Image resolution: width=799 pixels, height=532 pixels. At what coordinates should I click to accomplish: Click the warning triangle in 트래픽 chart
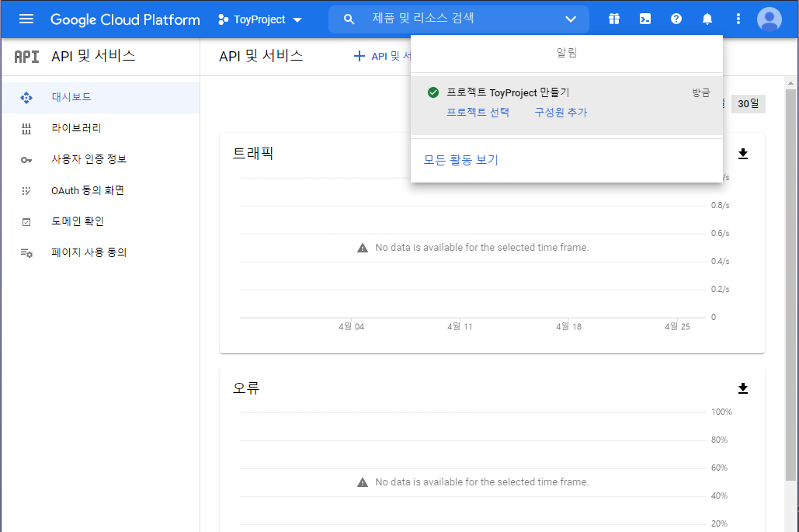[363, 249]
